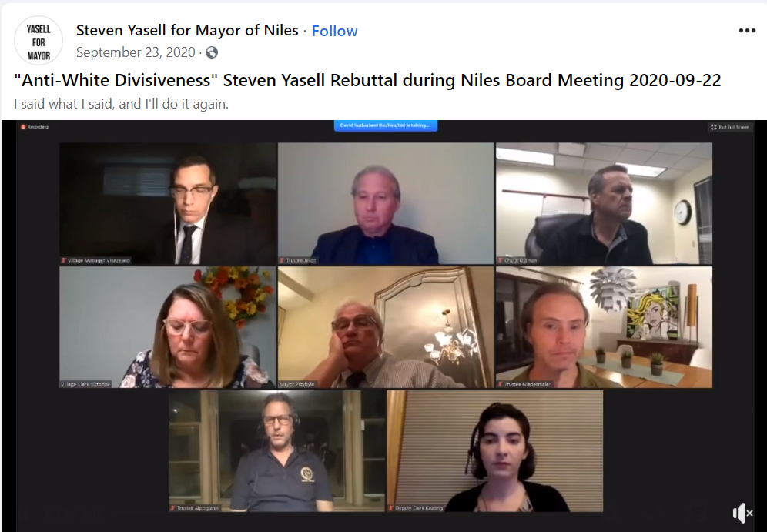Follow the Steven Yasell for Mayor page
This screenshot has width=767, height=532.
coord(334,31)
